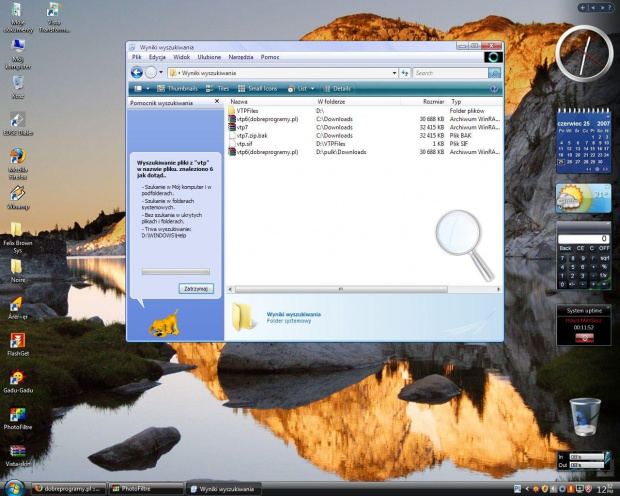
Task: Open the Ulubione menu
Action: point(209,57)
